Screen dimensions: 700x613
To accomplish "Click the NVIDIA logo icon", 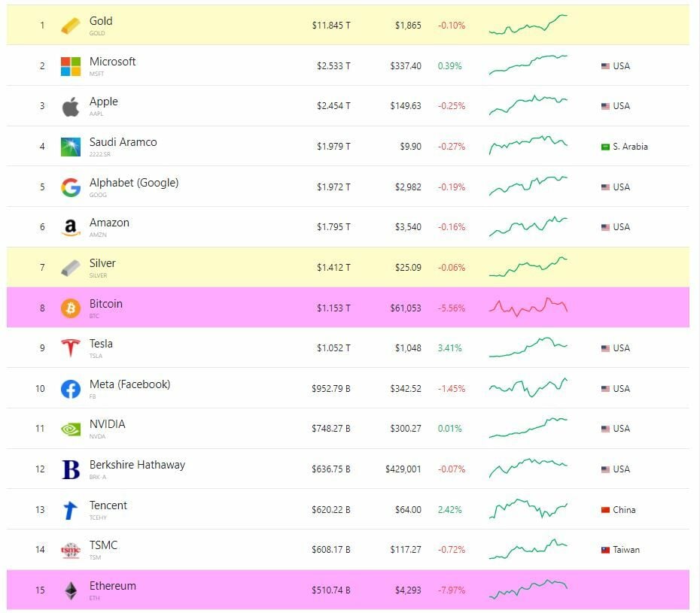I will 71,429.
